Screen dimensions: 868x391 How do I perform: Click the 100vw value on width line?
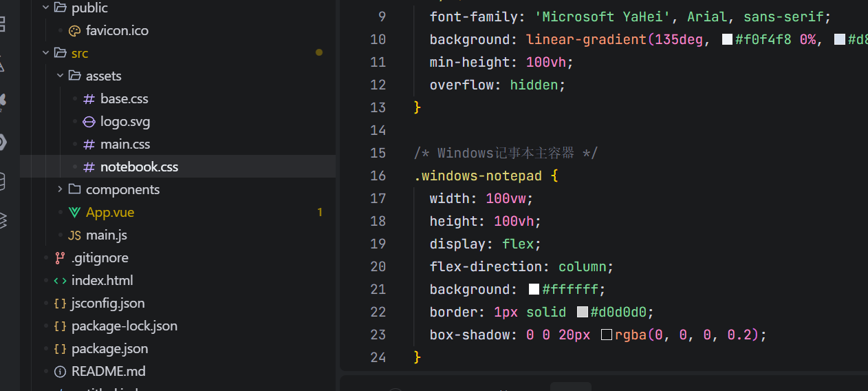click(506, 198)
